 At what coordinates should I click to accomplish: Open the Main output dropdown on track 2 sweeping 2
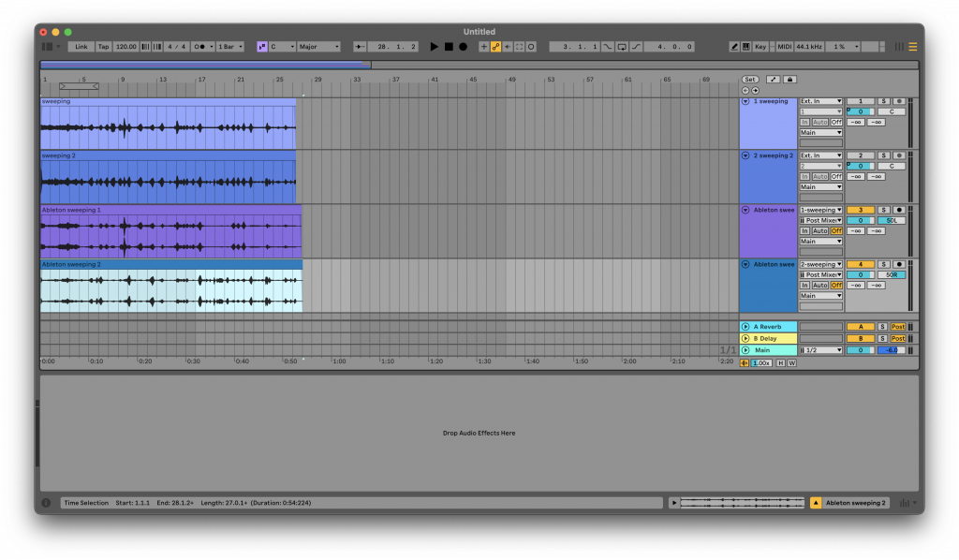click(x=820, y=187)
